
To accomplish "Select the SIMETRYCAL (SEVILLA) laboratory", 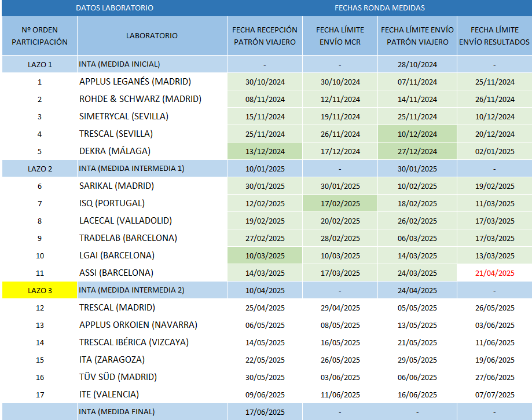I will click(124, 116).
